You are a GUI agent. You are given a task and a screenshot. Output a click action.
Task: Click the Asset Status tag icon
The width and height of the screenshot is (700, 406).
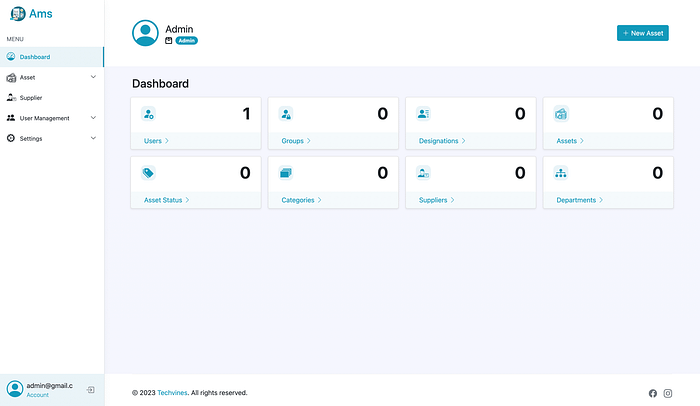tap(148, 173)
